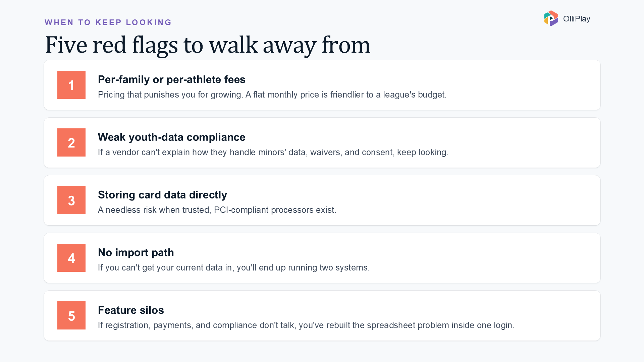The image size is (644, 362).
Task: Click the minors' data and waivers description
Action: coord(273,152)
